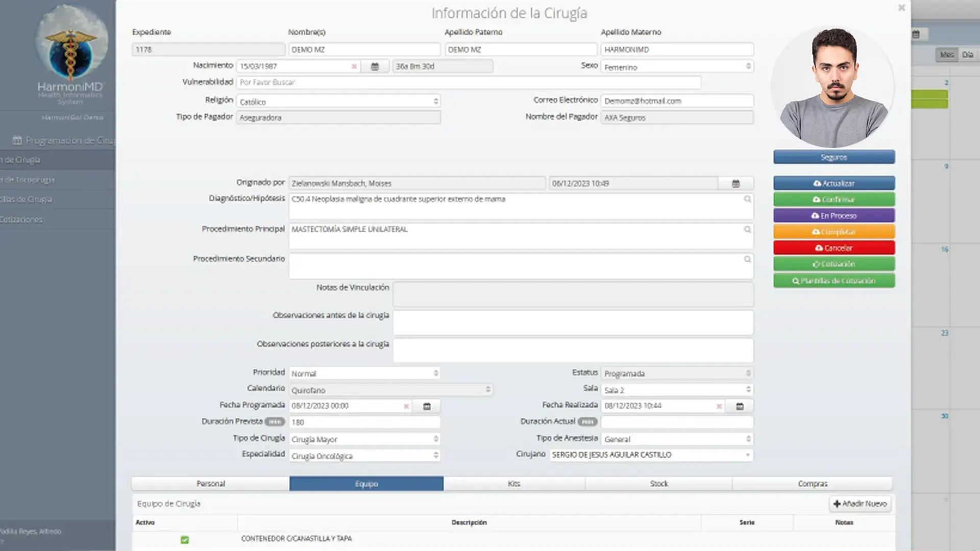The image size is (980, 551).
Task: Open the Religión dropdown showing Católico
Action: click(x=338, y=101)
